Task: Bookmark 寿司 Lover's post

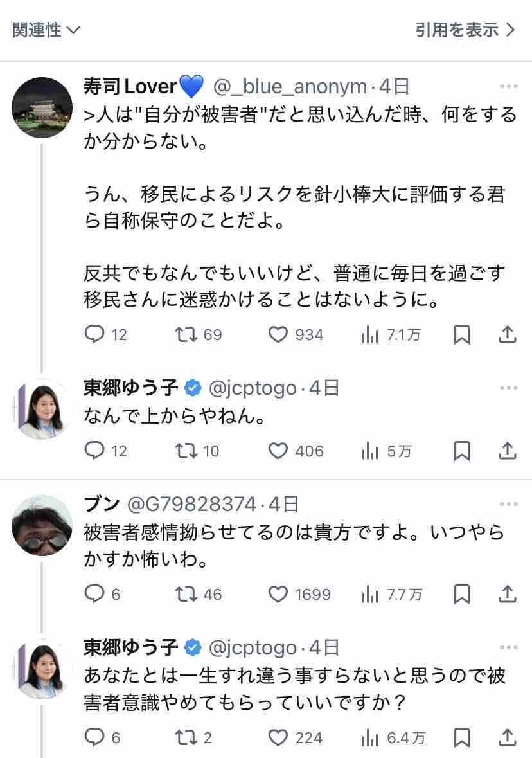Action: (x=461, y=334)
